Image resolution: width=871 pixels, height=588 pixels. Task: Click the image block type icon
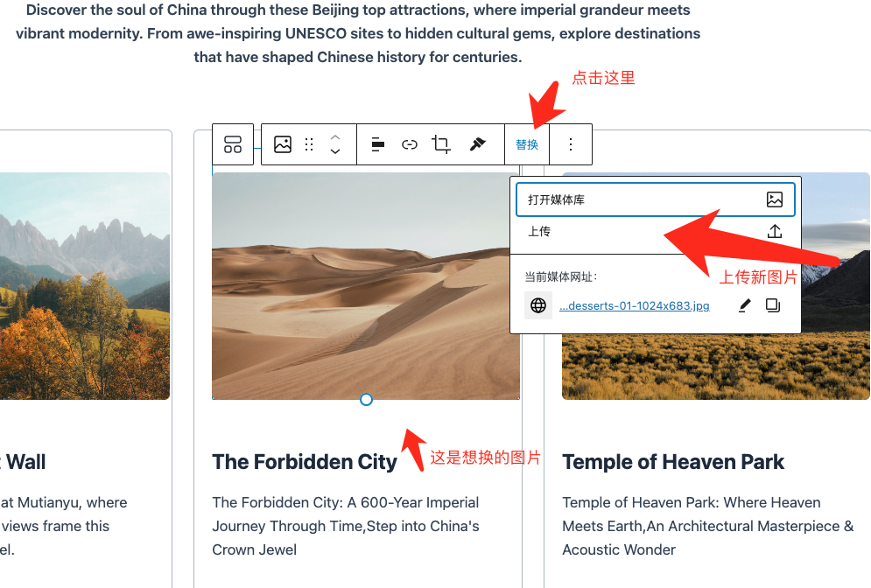coord(283,144)
